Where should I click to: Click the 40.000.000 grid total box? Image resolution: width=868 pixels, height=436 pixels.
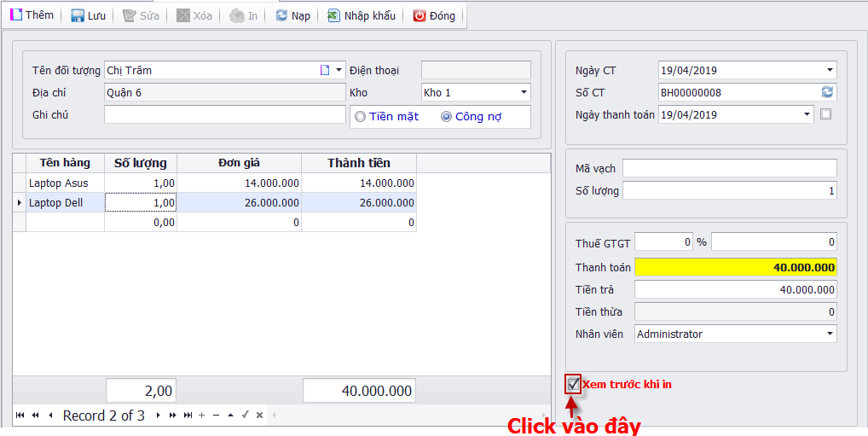[359, 391]
